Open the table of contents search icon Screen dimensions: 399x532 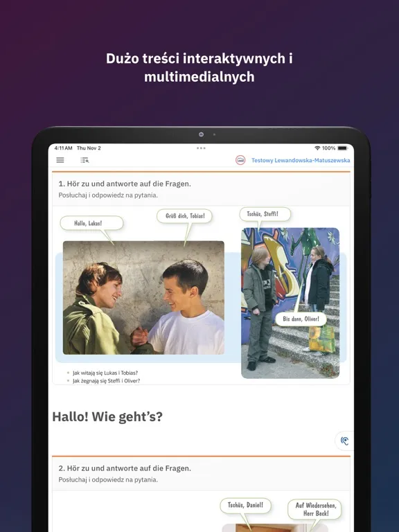click(85, 160)
